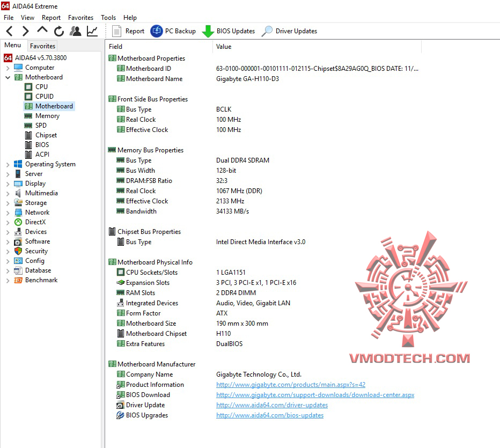Image resolution: width=500 pixels, height=448 pixels.
Task: Click the Storage drive icon
Action: [18, 203]
